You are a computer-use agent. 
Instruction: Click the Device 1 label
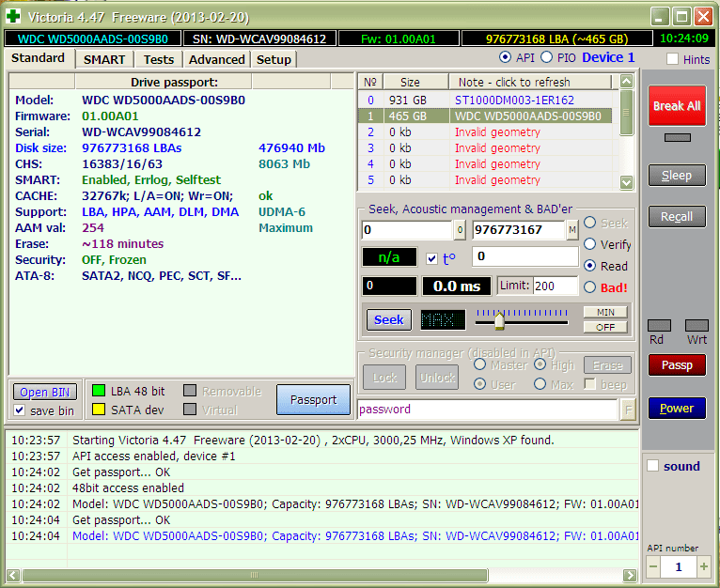[x=608, y=57]
